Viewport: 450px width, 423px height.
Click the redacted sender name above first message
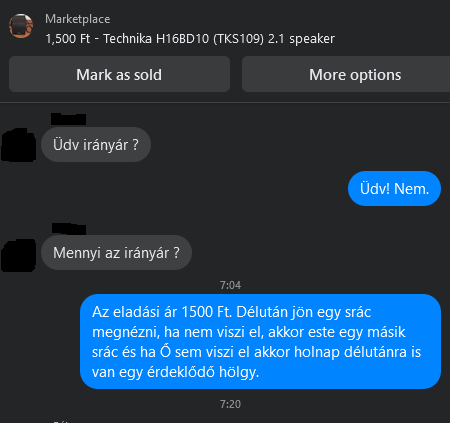68,119
